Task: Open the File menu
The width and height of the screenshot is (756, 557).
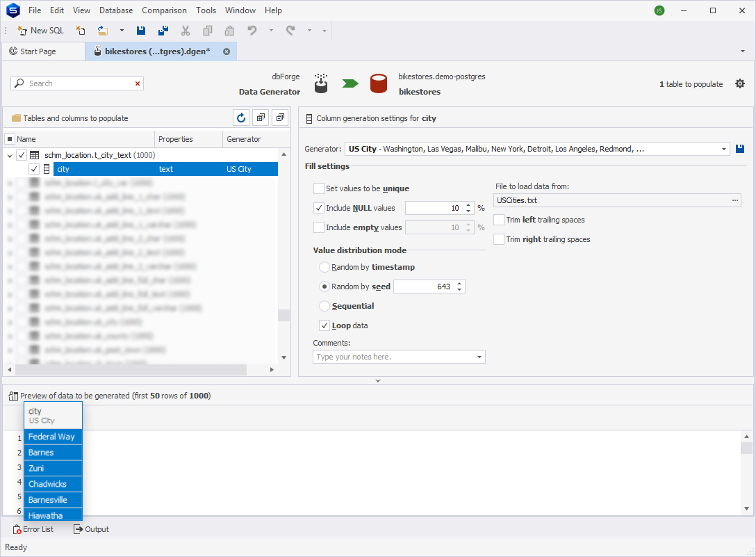Action: point(35,10)
